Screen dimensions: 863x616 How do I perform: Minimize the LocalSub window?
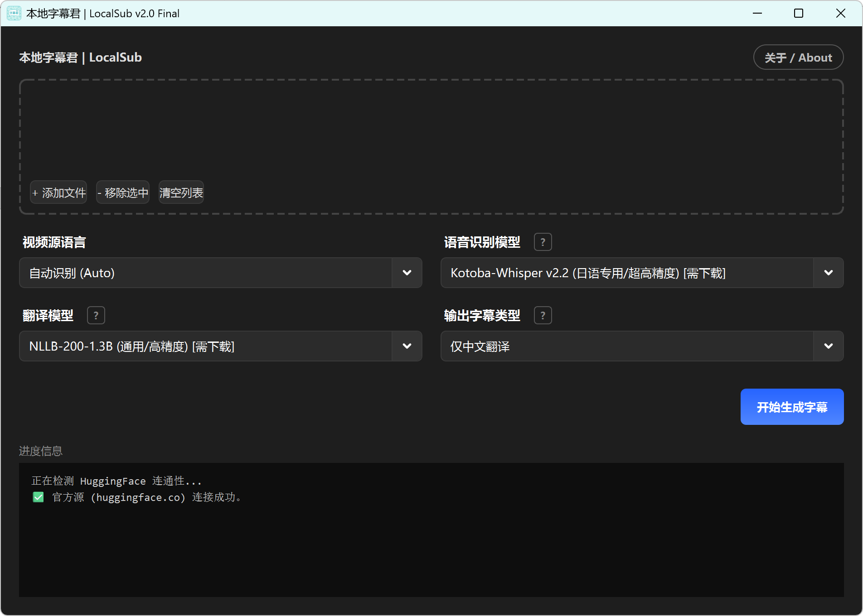[x=757, y=14]
